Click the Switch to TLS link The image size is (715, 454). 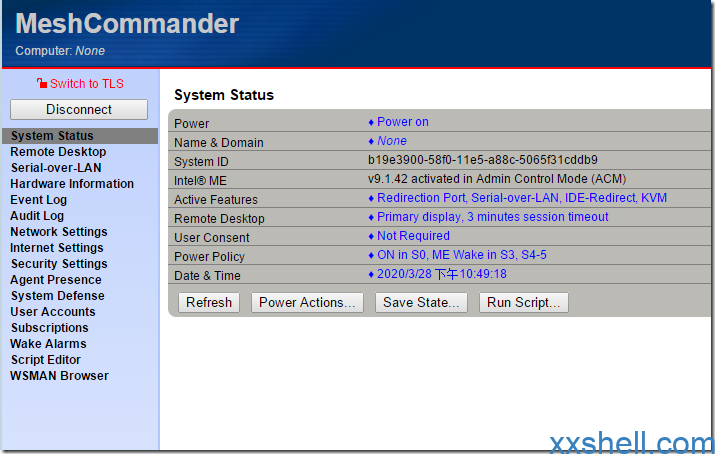pos(87,84)
